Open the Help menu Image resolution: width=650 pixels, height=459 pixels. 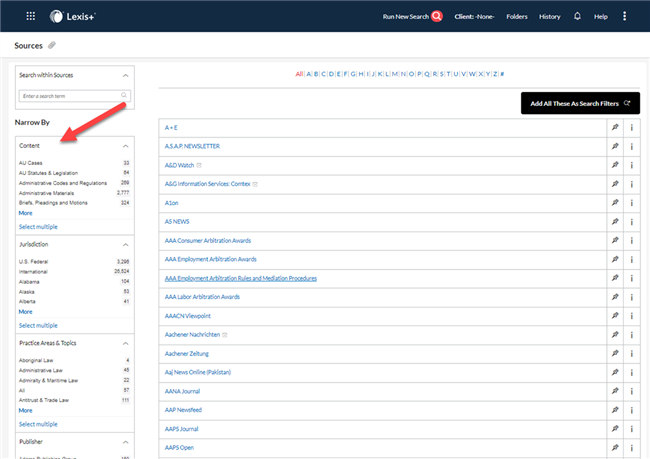tap(601, 17)
